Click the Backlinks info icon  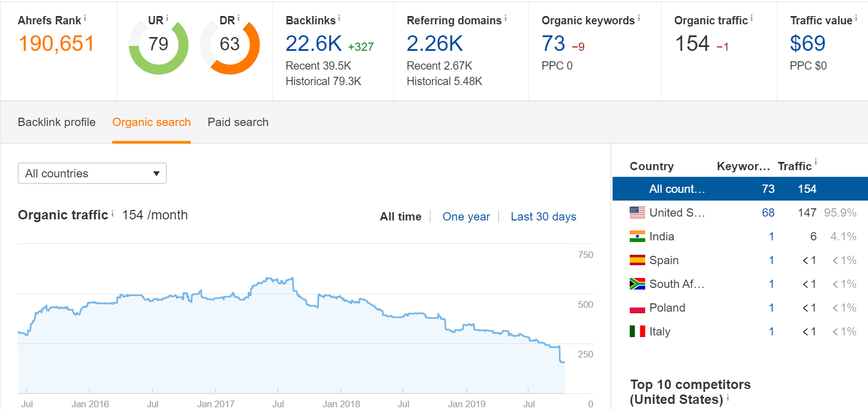click(339, 18)
